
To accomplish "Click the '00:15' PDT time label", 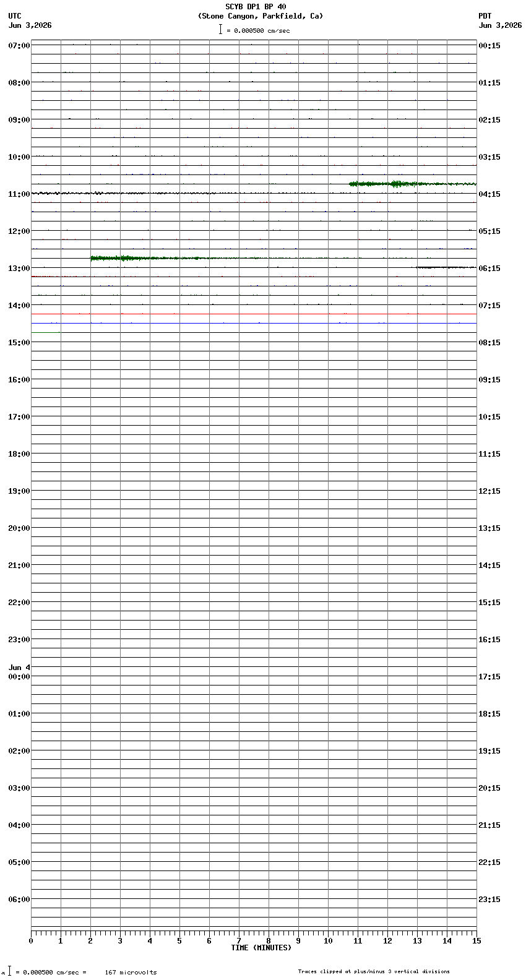I will coord(489,46).
